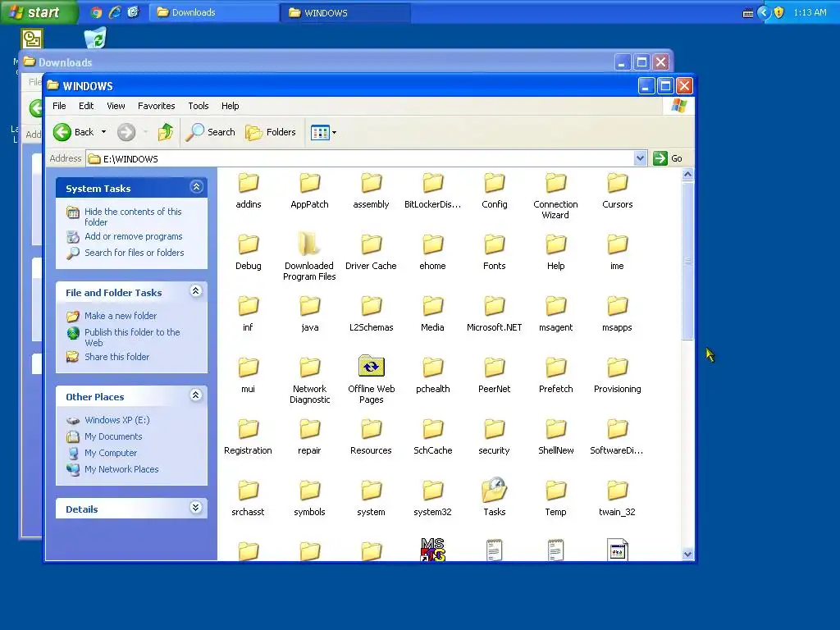
Task: Open the Driver Cache folder
Action: [x=371, y=252]
